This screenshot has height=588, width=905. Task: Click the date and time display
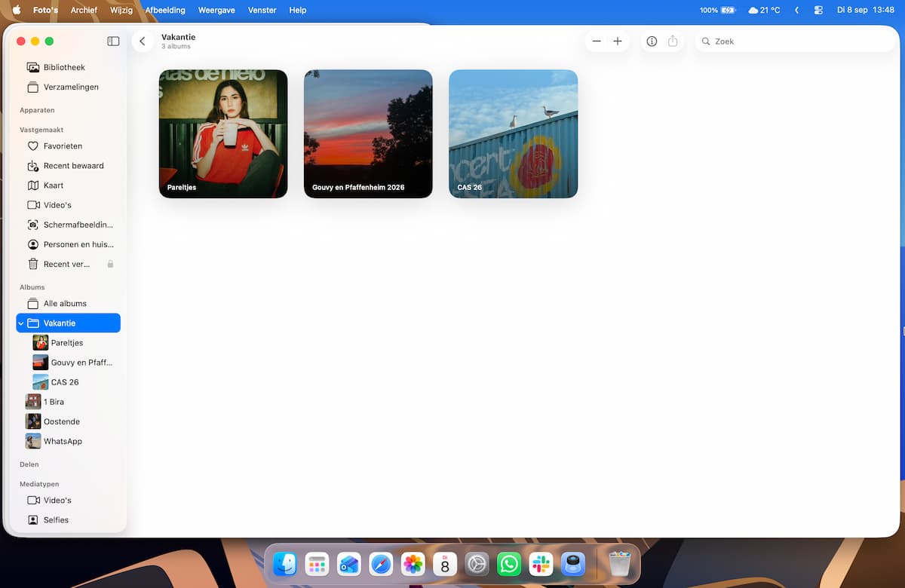(x=865, y=10)
